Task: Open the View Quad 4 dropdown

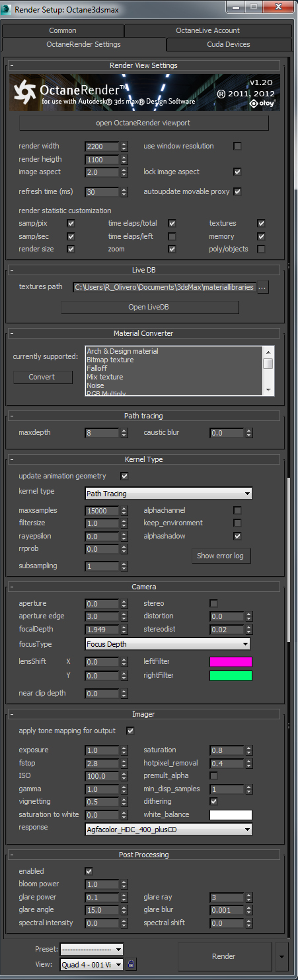Action: pyautogui.click(x=92, y=964)
